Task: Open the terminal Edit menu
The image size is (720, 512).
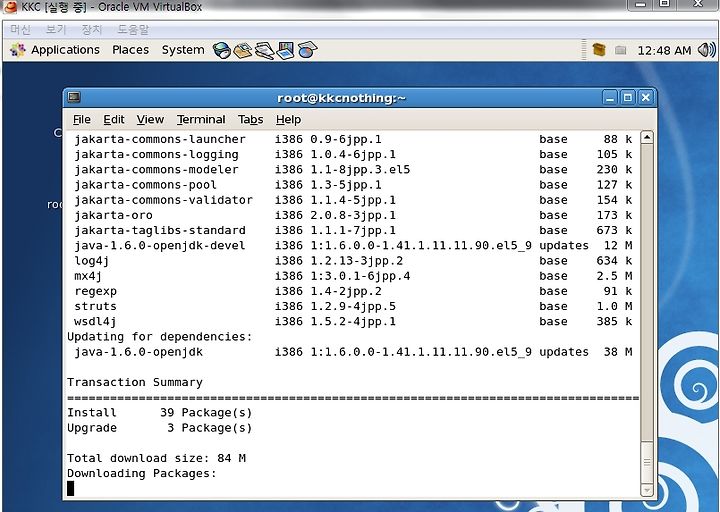Action: coord(114,119)
